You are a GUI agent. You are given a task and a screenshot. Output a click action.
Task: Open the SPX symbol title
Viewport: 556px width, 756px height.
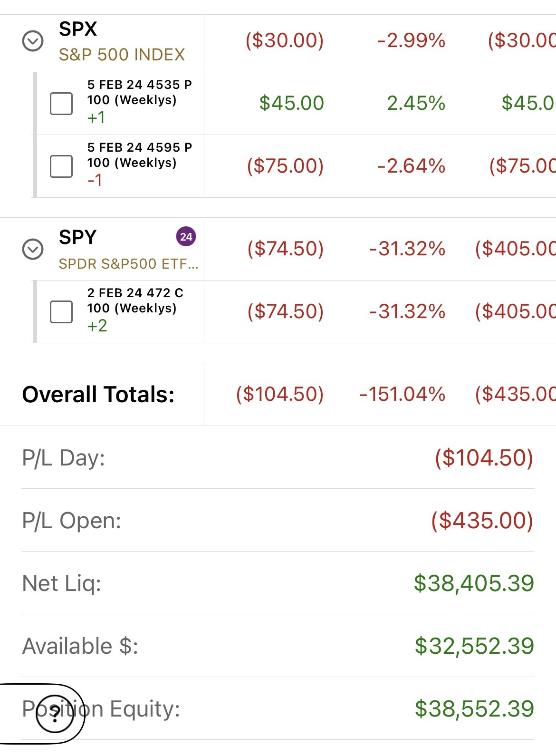click(78, 29)
